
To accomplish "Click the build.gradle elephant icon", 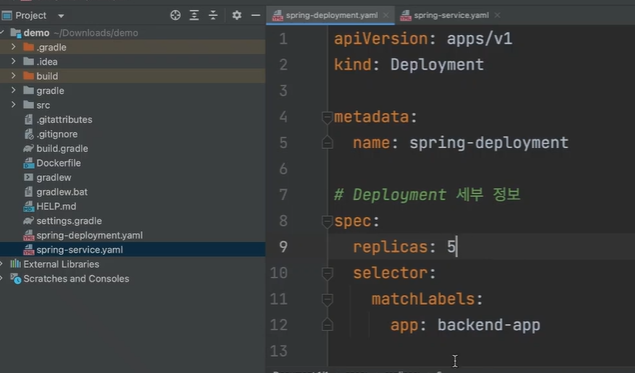I will click(x=28, y=149).
